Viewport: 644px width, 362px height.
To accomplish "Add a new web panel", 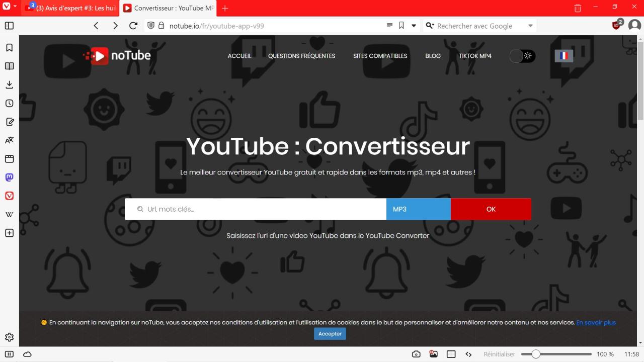I will pos(9,233).
